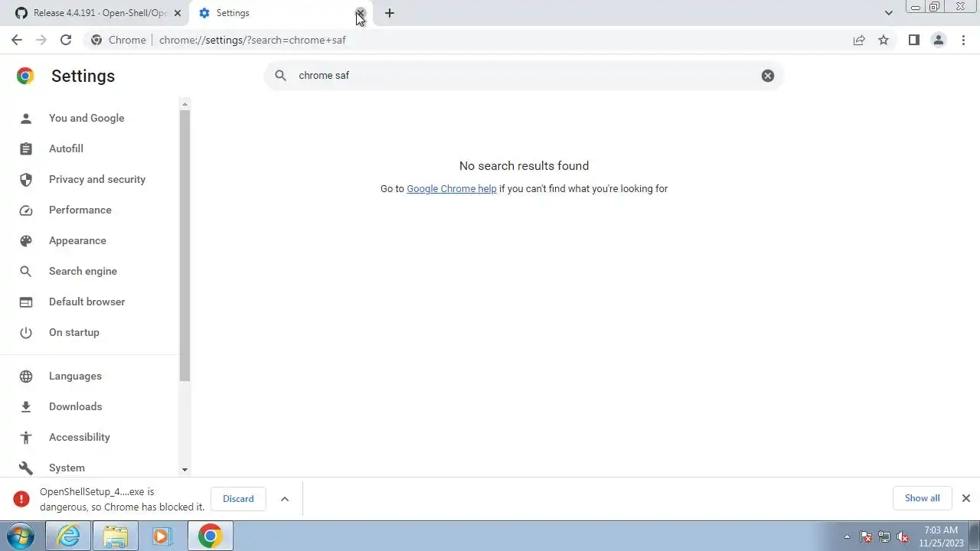Click the red dangerous download warning icon
The width and height of the screenshot is (980, 551).
pos(21,499)
